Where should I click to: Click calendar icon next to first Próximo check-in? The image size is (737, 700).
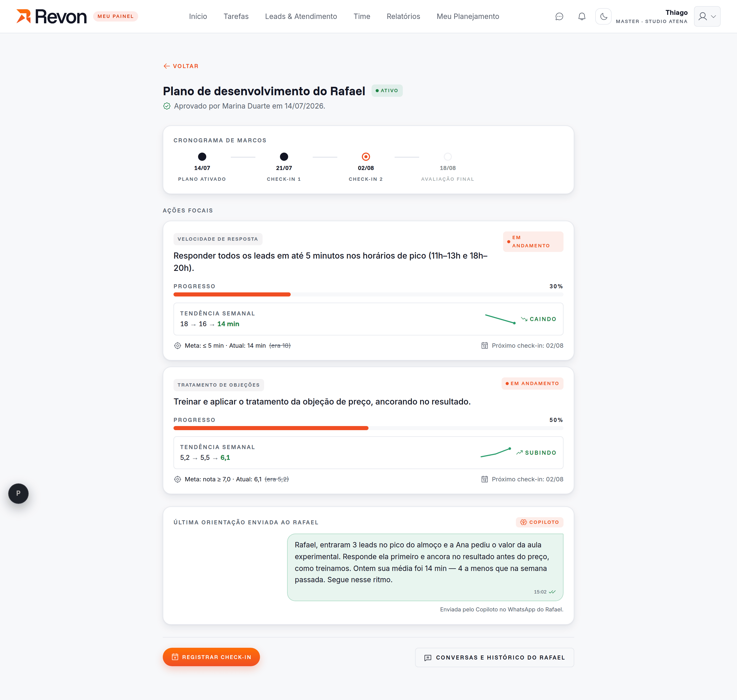(484, 346)
